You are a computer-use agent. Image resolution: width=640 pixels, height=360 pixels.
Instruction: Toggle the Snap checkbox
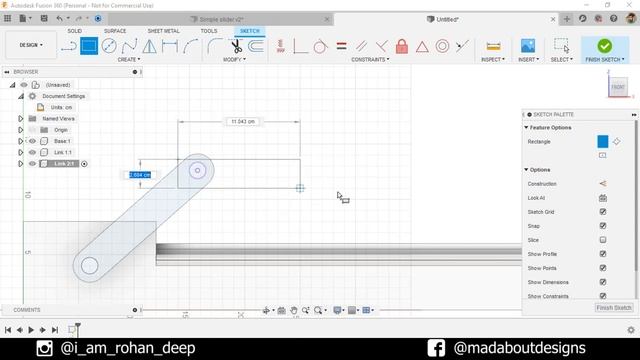(x=603, y=226)
